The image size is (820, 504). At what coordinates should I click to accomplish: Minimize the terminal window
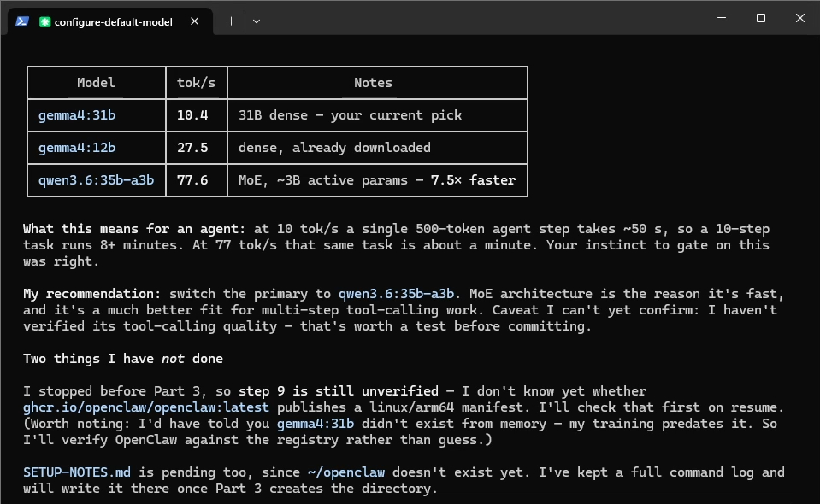tap(722, 18)
